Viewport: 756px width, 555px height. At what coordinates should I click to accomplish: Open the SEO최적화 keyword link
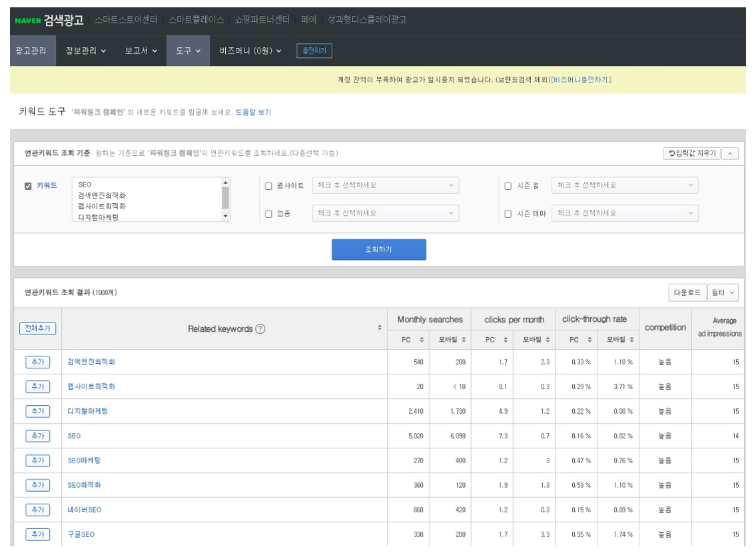coord(84,485)
